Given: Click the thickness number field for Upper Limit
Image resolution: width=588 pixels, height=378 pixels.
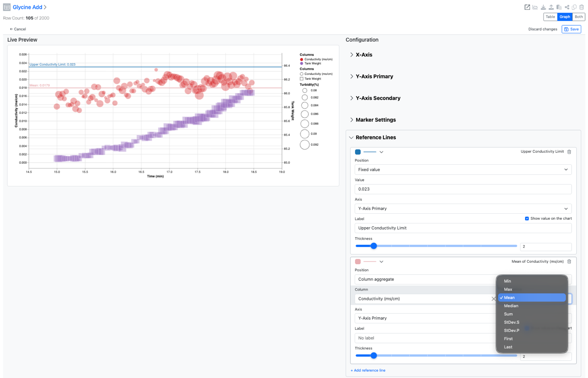Looking at the screenshot, I should click(x=546, y=247).
